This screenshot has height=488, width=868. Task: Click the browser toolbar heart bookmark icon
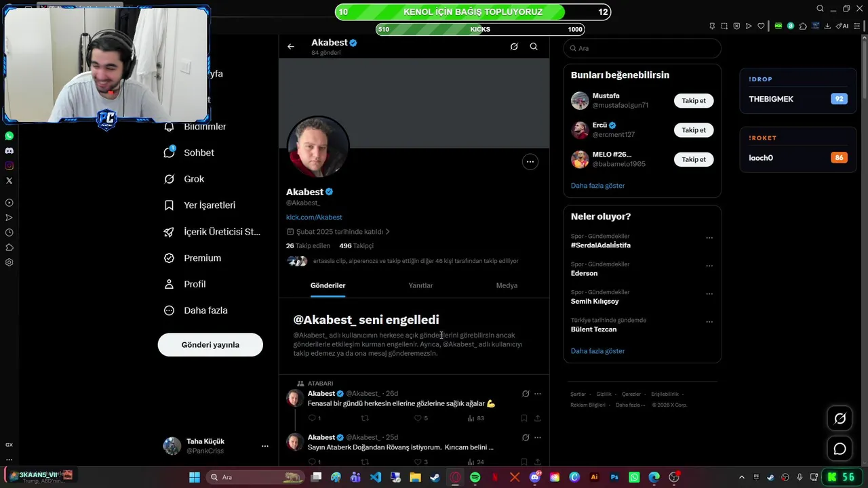click(x=761, y=26)
